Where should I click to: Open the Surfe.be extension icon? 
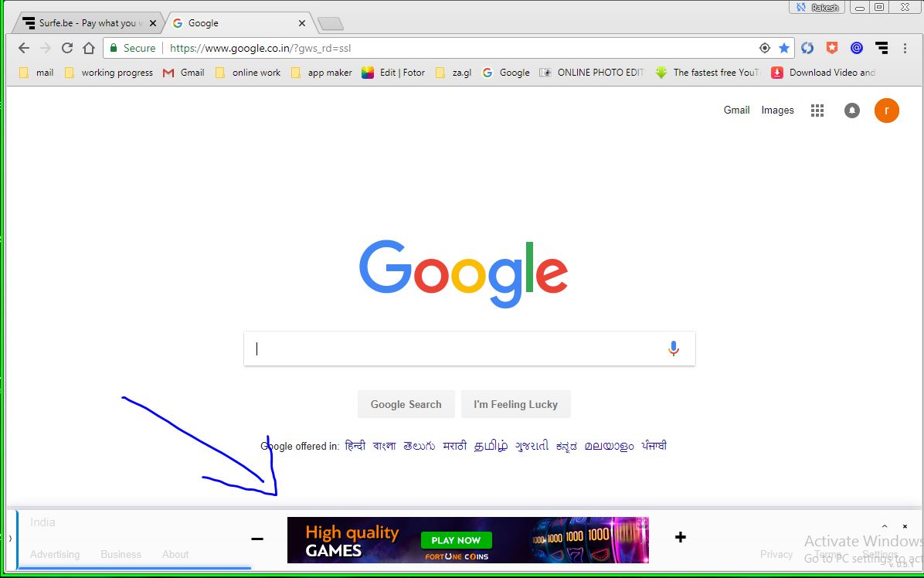(x=882, y=49)
